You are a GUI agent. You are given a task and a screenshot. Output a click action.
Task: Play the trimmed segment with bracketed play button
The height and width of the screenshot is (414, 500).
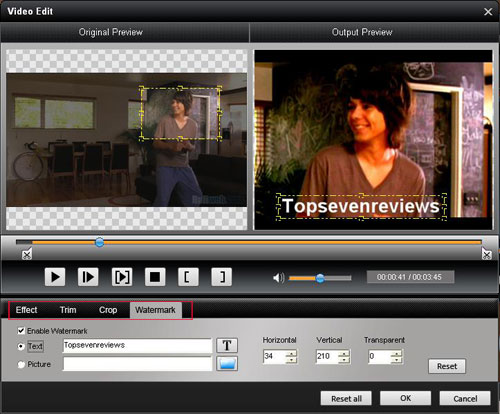(122, 277)
